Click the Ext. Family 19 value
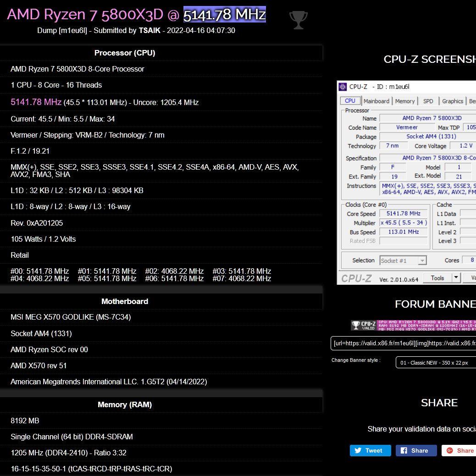Image resolution: width=476 pixels, height=476 pixels. (x=394, y=177)
